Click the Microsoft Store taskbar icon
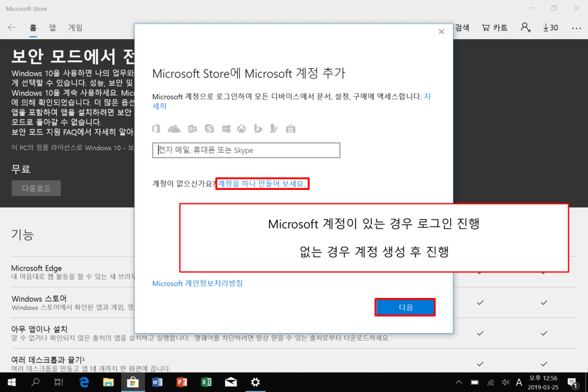Viewport: 588px width, 392px height. coord(132,383)
